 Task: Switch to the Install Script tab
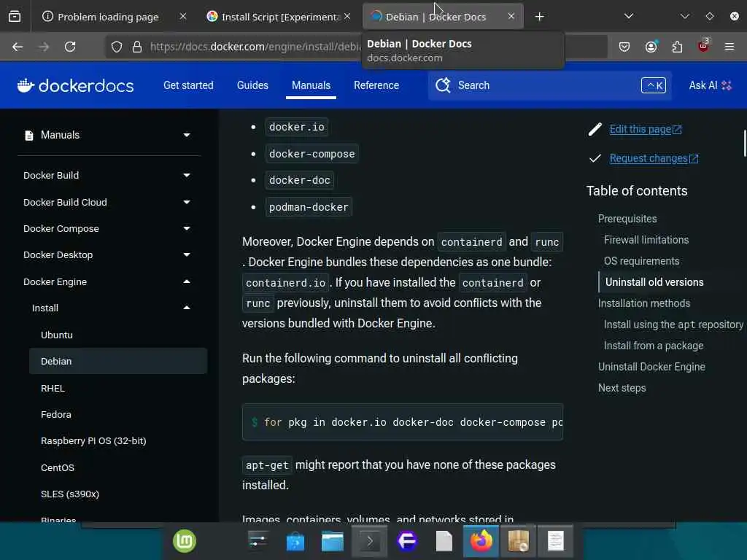pos(281,17)
